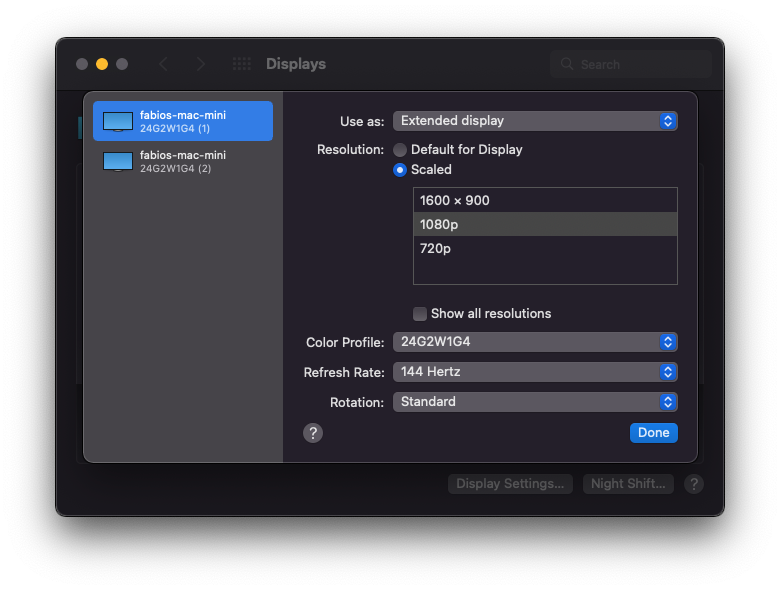Click the help question mark near Done
The height and width of the screenshot is (590, 780).
pos(313,433)
